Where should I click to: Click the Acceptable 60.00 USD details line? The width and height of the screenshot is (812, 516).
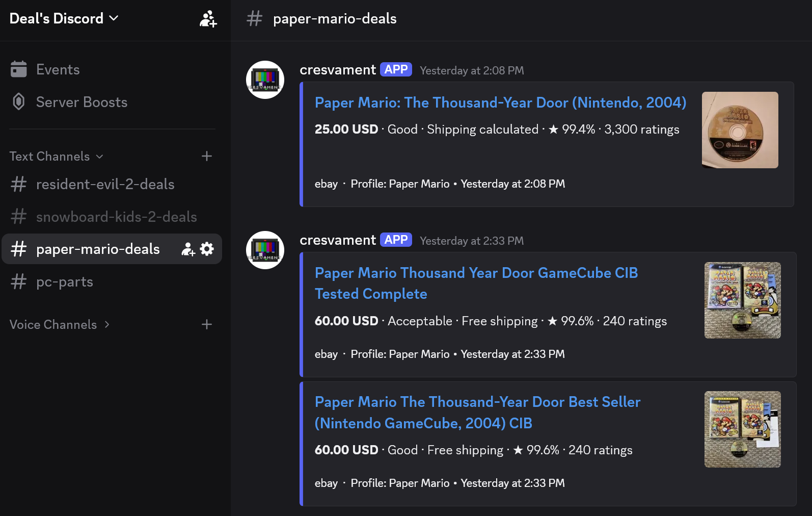point(491,321)
